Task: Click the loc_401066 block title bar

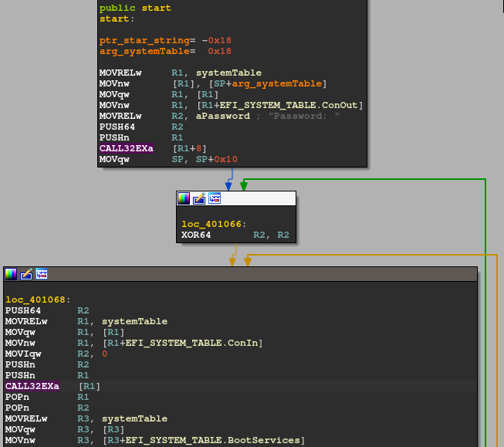Action: point(236,198)
